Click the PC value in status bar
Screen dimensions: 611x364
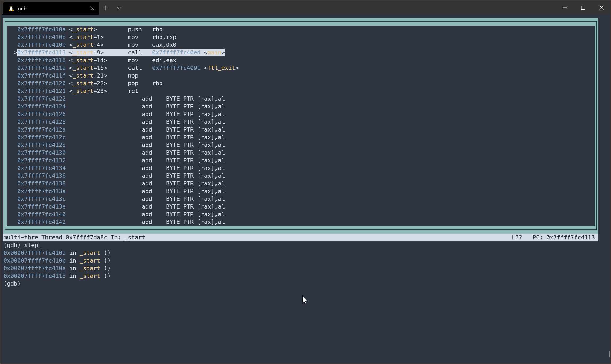(570, 238)
